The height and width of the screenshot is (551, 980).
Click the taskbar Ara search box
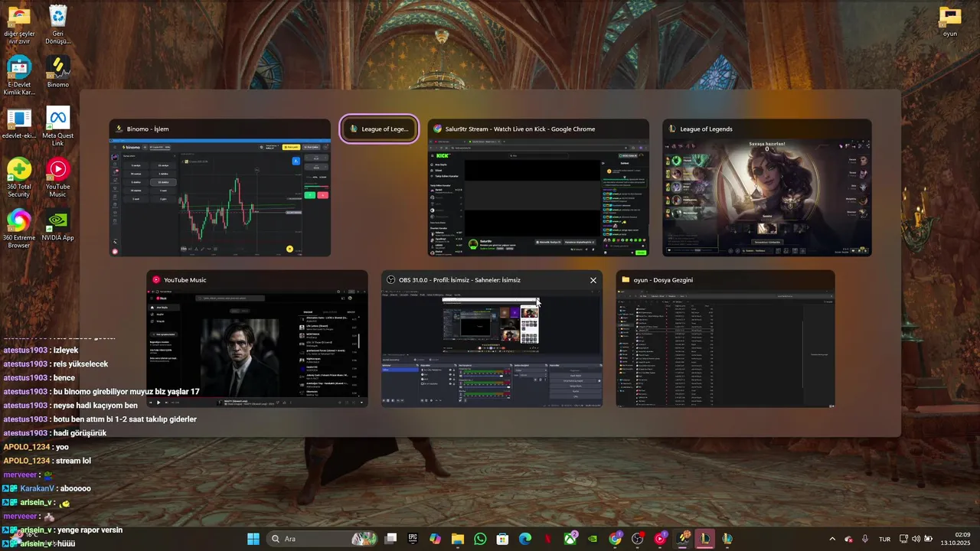coord(322,539)
